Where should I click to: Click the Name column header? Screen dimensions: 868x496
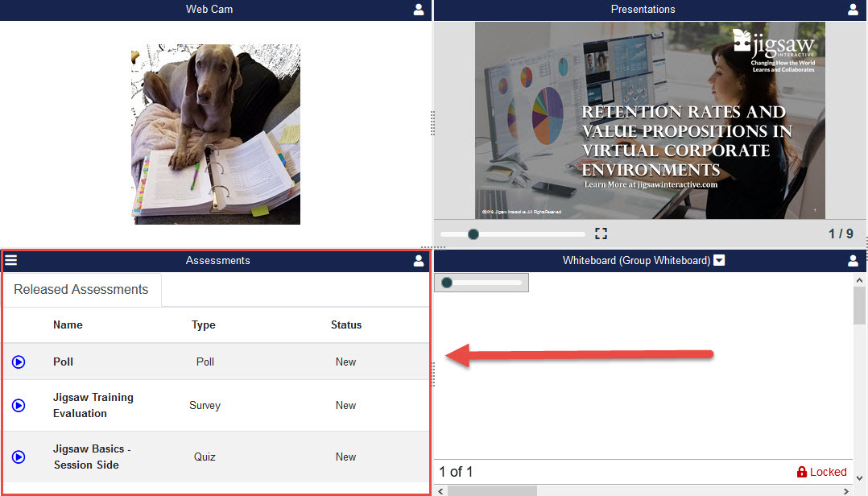(68, 325)
